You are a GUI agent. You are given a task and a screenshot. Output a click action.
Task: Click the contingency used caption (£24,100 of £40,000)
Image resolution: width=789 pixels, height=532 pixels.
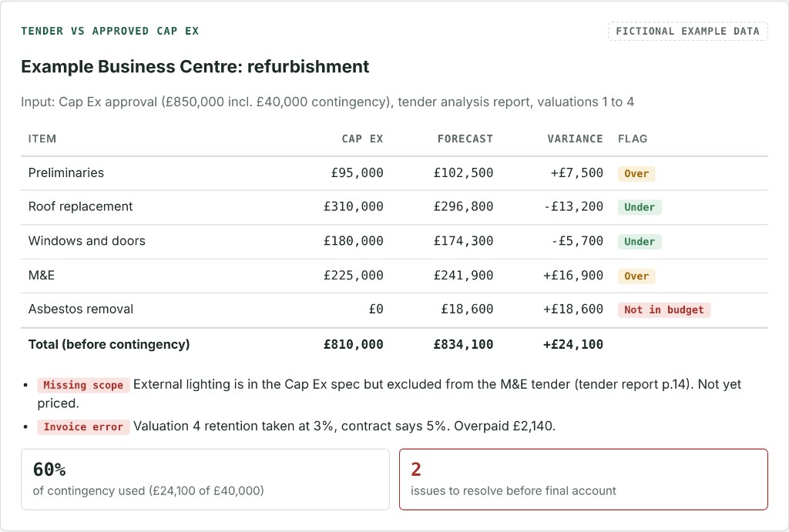coord(149,490)
